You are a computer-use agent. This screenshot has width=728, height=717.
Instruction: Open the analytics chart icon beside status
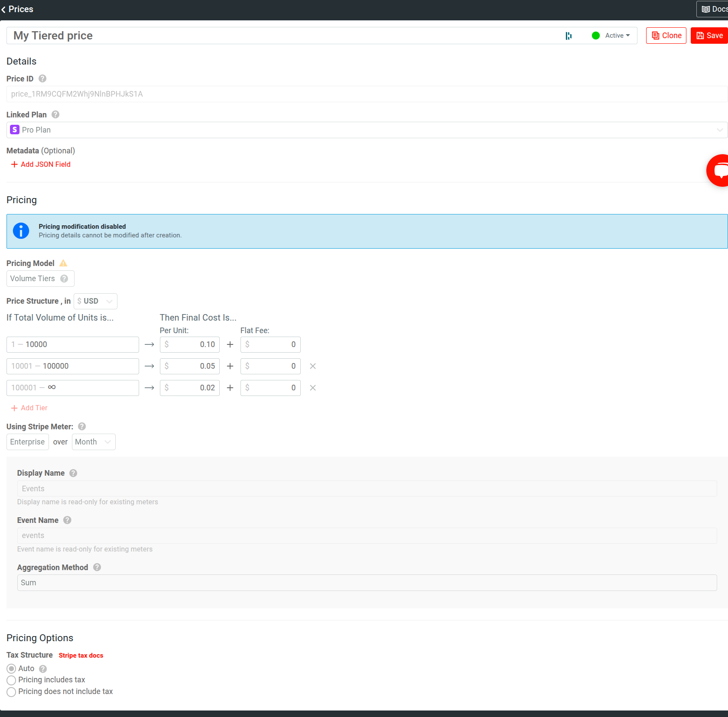[569, 36]
